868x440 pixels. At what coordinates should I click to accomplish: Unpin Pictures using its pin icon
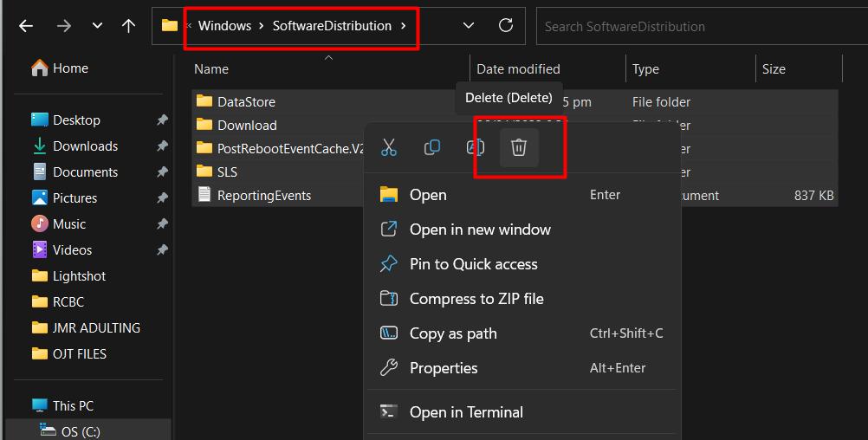pos(162,197)
